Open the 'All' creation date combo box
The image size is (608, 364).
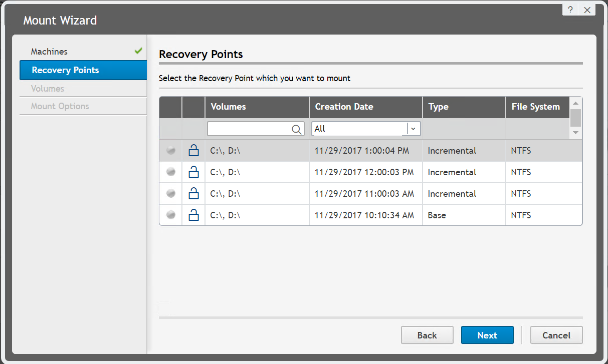tap(359, 129)
